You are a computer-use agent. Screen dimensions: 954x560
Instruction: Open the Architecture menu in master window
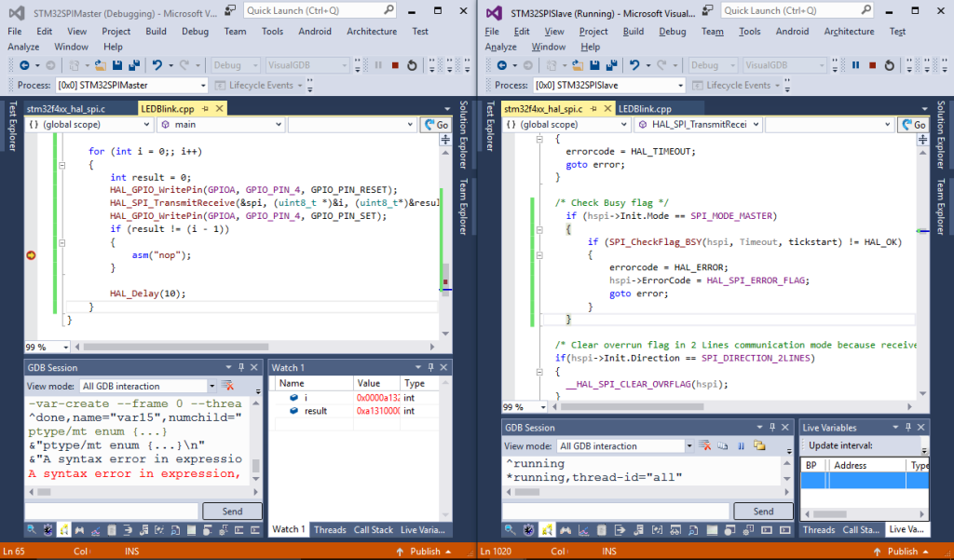(x=371, y=31)
